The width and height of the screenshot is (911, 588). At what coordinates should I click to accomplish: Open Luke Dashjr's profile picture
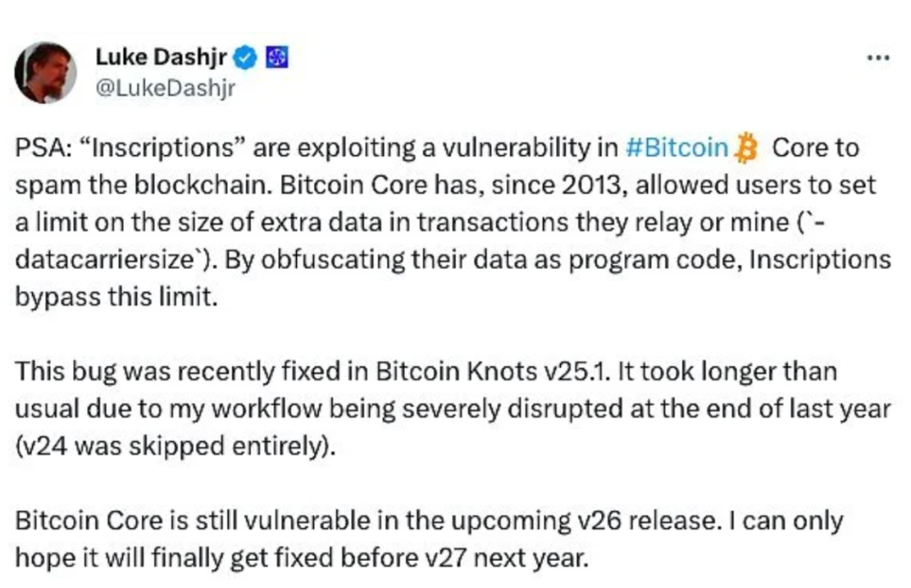click(x=46, y=73)
